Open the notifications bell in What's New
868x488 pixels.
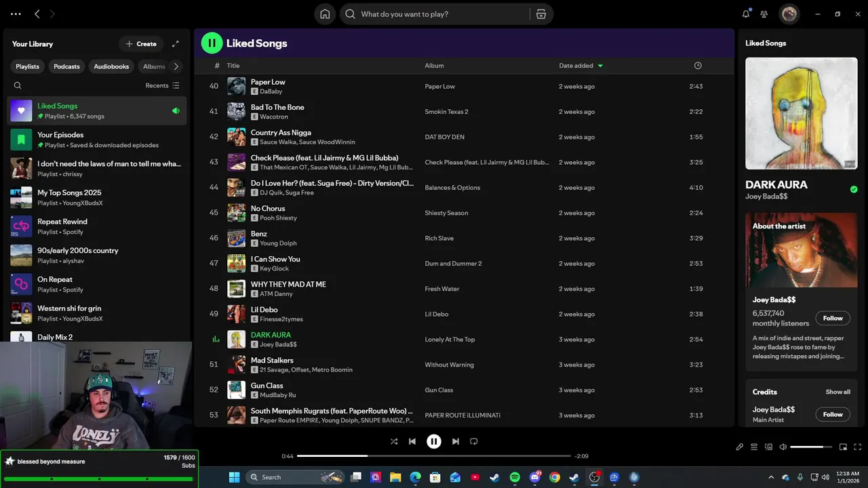pos(746,14)
